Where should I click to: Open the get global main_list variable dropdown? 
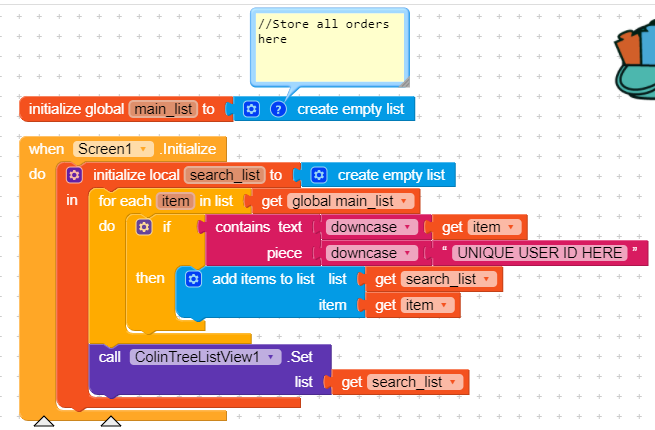click(x=404, y=201)
